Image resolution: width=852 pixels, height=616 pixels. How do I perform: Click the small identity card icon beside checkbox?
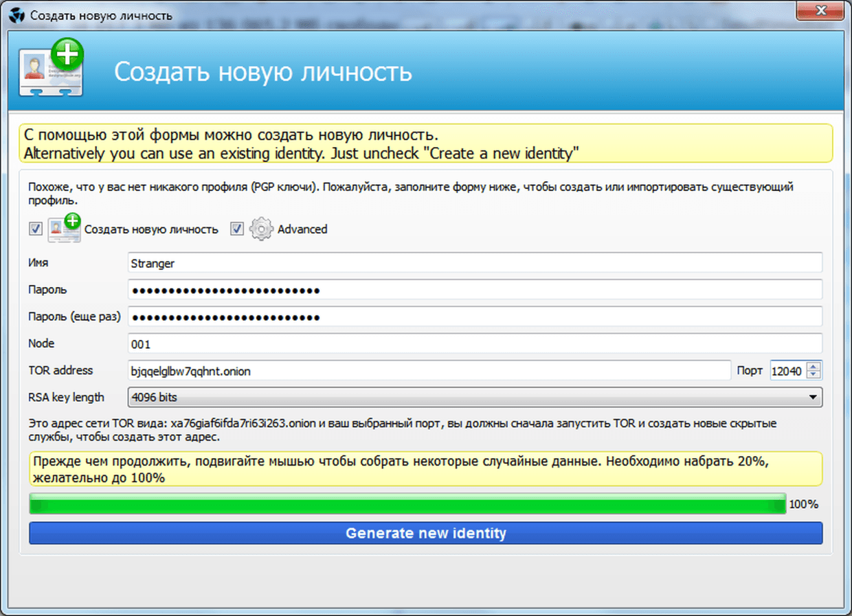[x=64, y=229]
